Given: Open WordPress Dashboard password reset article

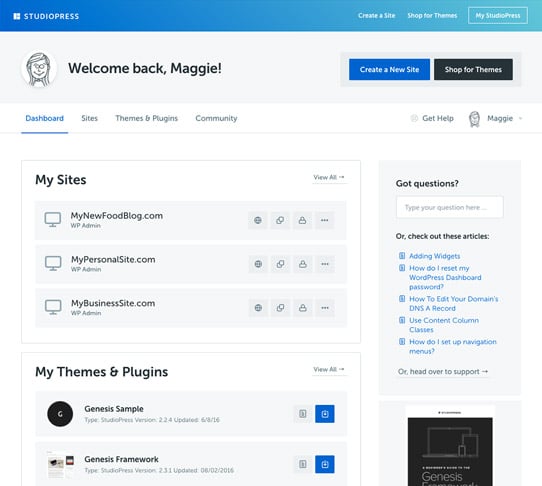Looking at the screenshot, I should click(x=445, y=278).
